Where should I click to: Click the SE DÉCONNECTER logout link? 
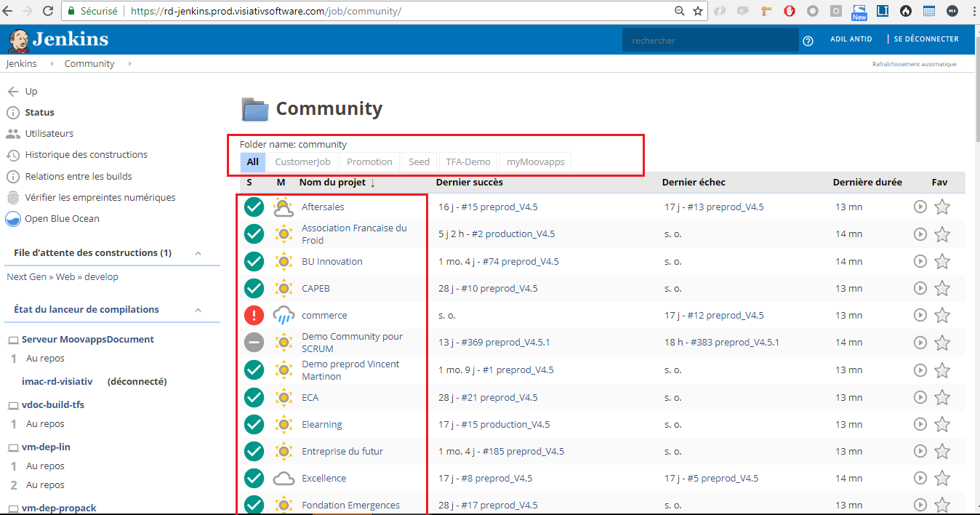coord(926,39)
